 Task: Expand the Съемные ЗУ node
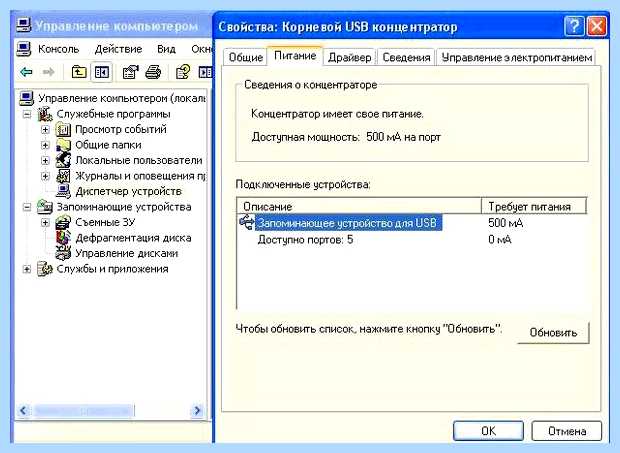click(45, 223)
